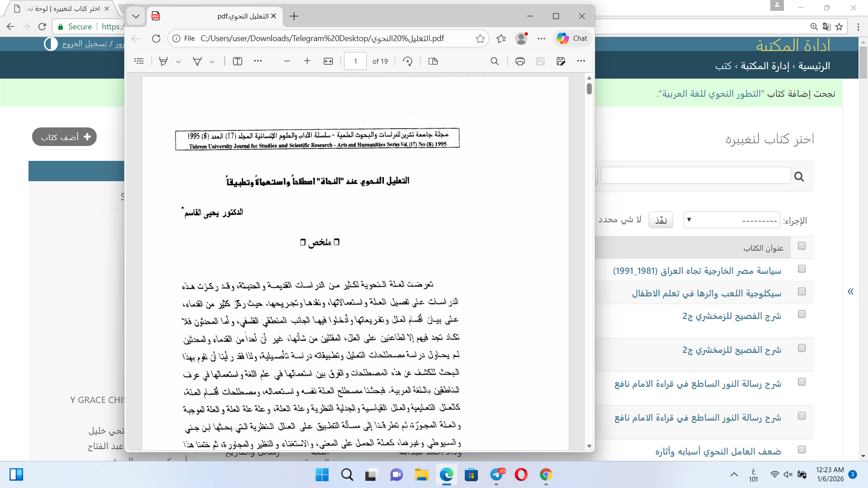Click the book search input field
The height and width of the screenshot is (488, 868).
tap(696, 176)
